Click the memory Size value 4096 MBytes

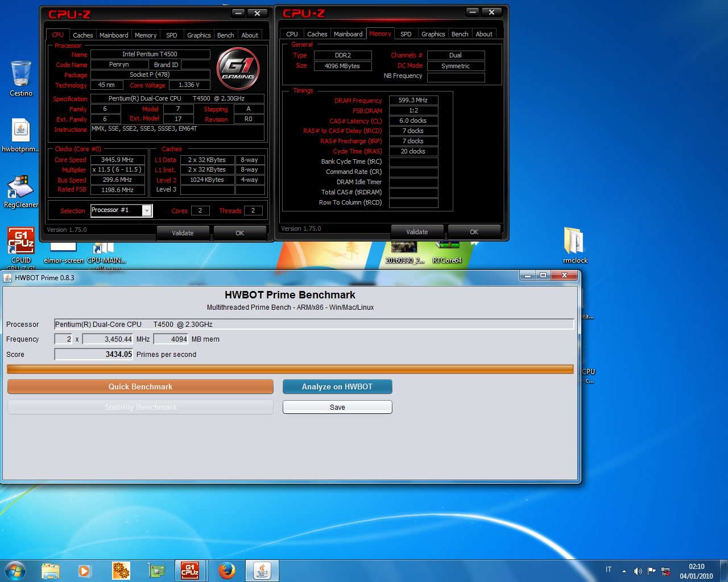(342, 66)
